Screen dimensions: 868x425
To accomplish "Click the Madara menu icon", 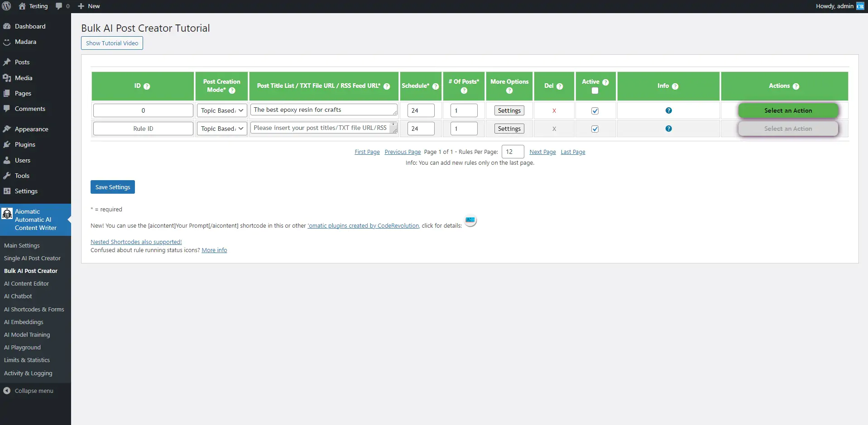I will [7, 42].
